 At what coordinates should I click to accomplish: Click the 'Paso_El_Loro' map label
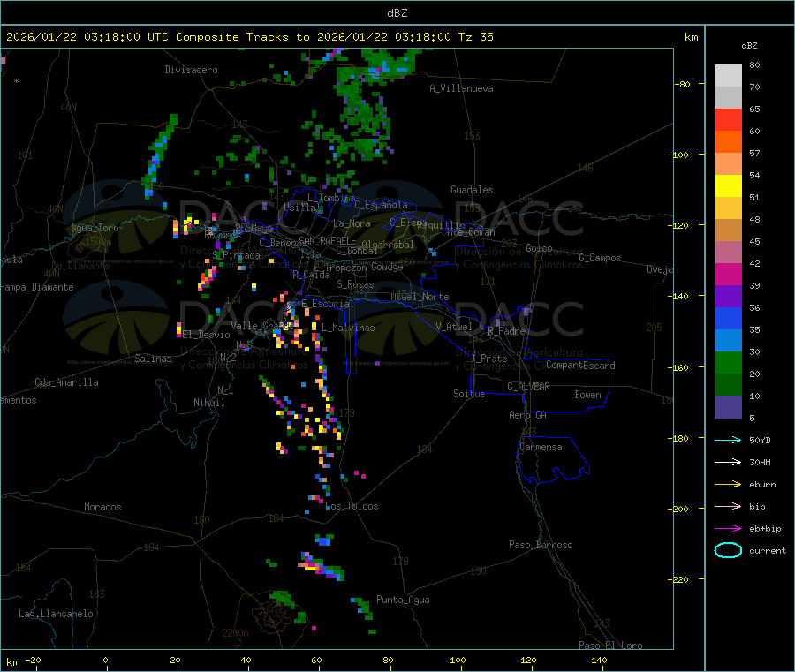(611, 646)
